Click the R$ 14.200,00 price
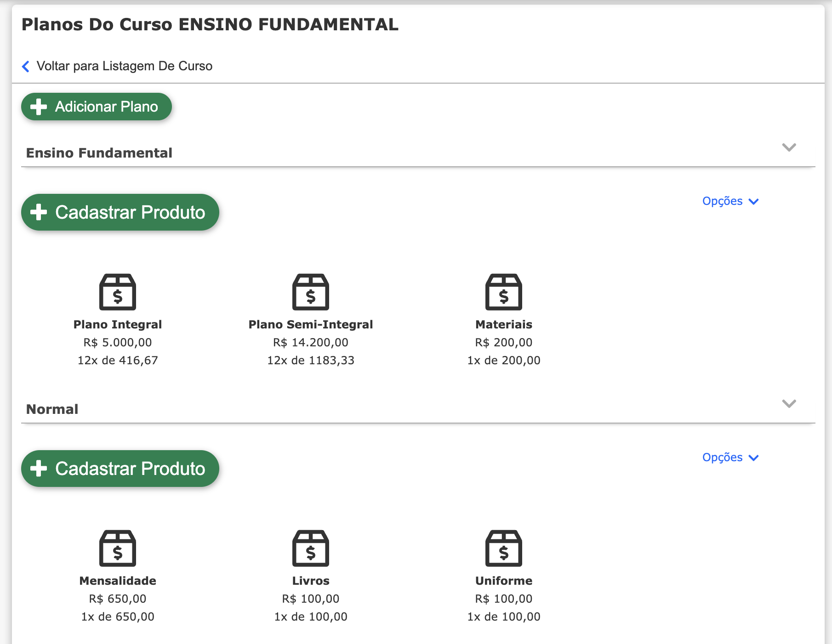 coord(311,343)
